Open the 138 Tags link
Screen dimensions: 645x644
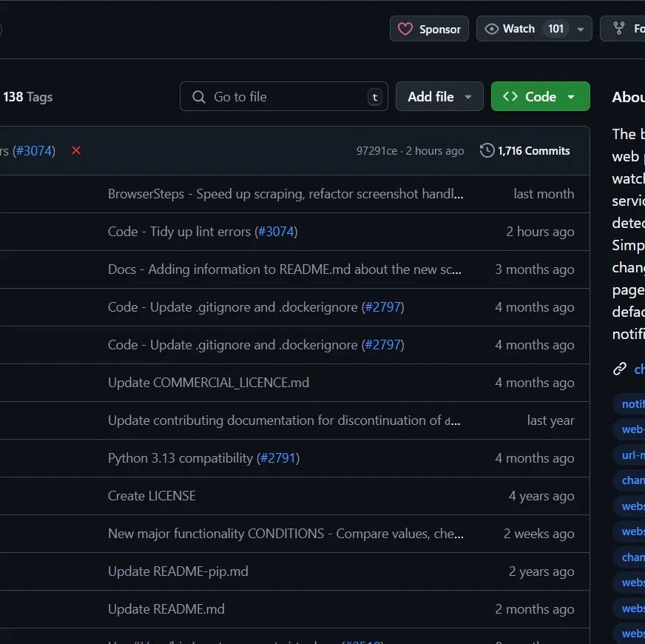coord(27,97)
